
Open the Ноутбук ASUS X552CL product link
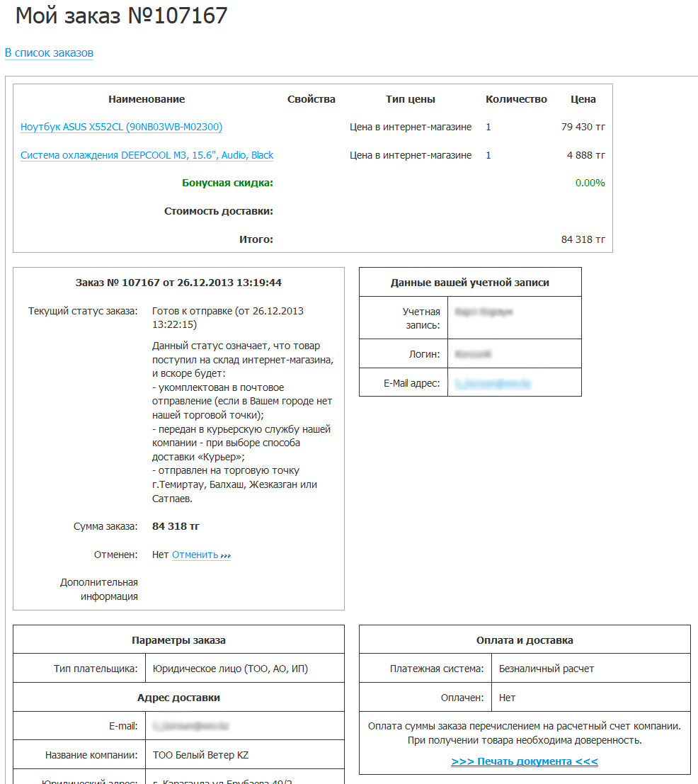[121, 127]
